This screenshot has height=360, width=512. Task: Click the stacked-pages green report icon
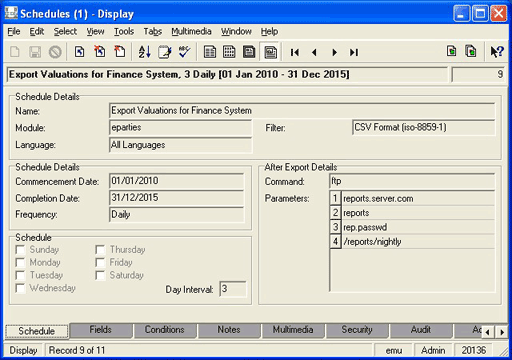(471, 51)
